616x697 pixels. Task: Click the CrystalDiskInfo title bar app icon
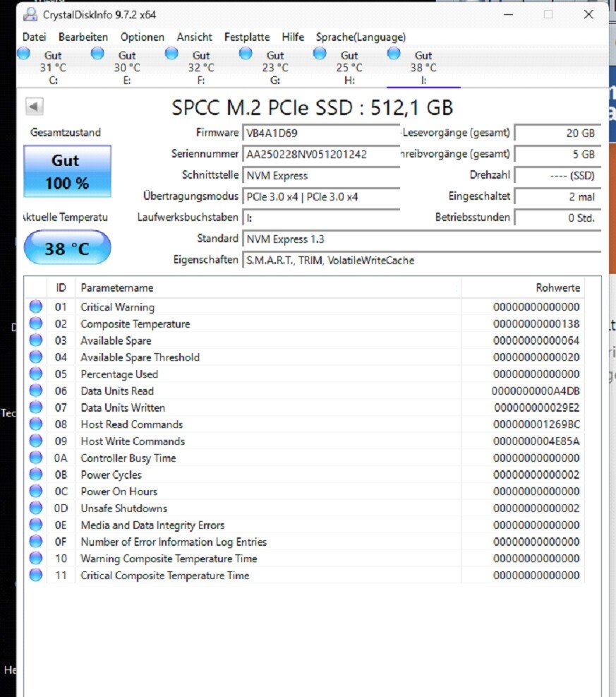(x=30, y=15)
